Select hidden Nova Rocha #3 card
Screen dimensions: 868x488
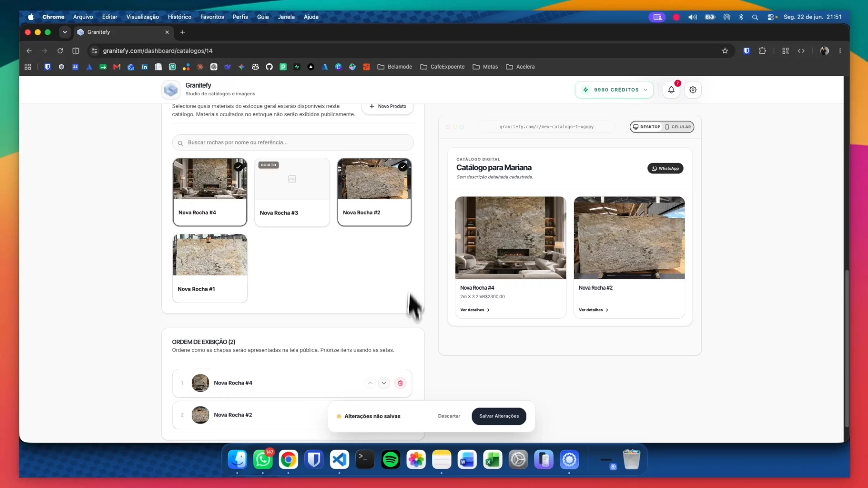[x=292, y=192]
